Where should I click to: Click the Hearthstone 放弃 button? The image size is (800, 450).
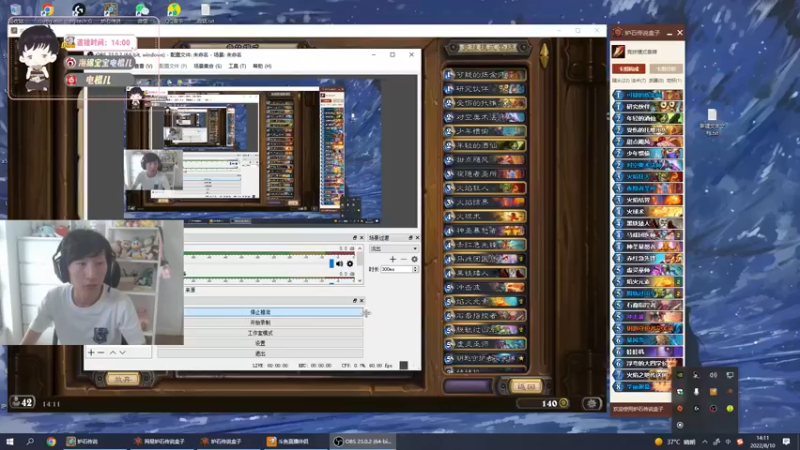pyautogui.click(x=122, y=379)
